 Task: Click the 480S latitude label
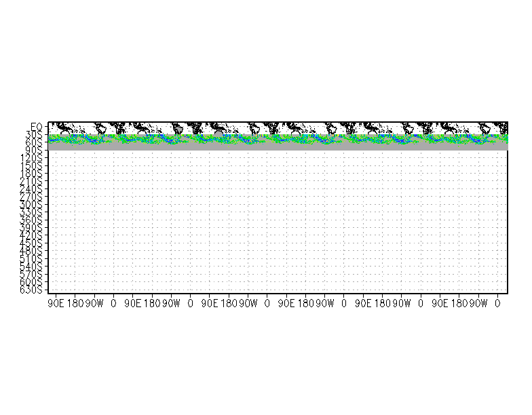pyautogui.click(x=31, y=251)
